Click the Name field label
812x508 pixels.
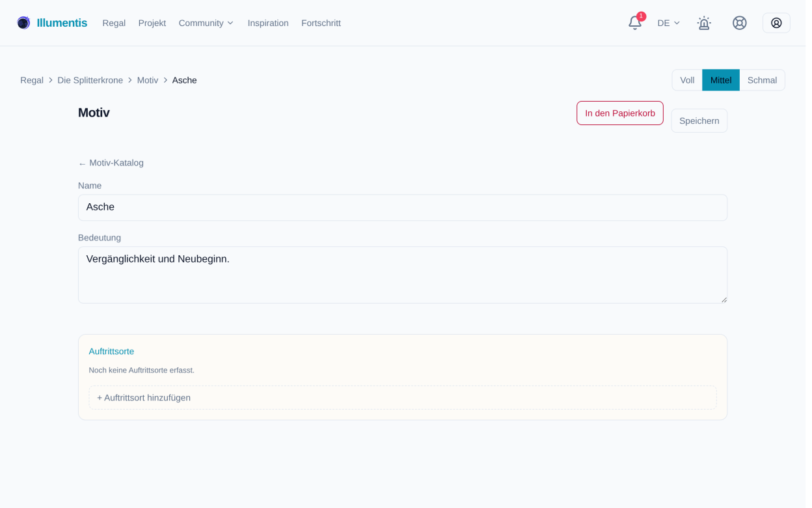click(x=90, y=186)
